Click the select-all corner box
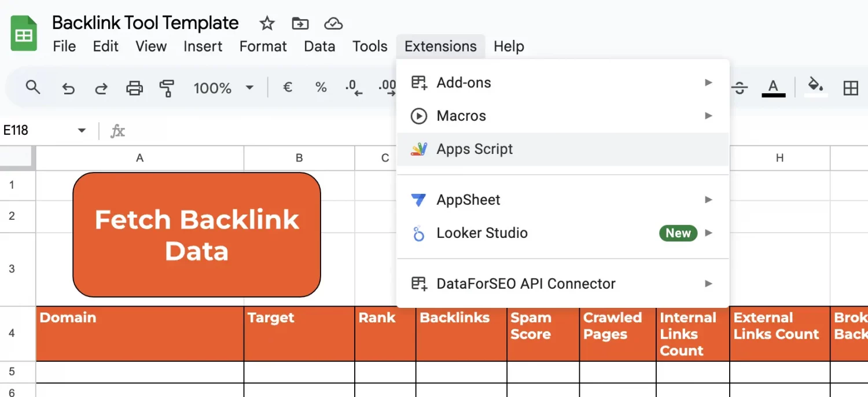The image size is (868, 397). click(17, 158)
